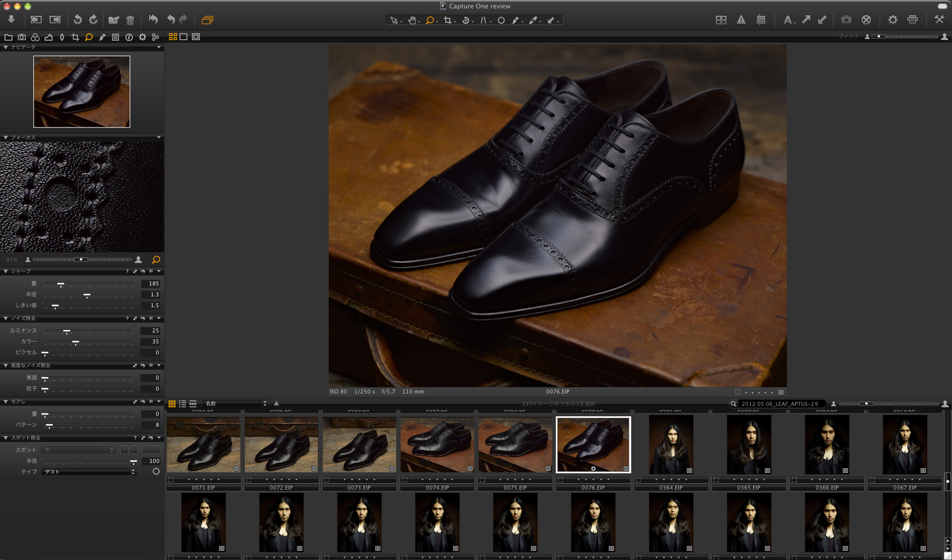The height and width of the screenshot is (560, 952).
Task: Toggle single viewer mode icon
Action: point(183,37)
